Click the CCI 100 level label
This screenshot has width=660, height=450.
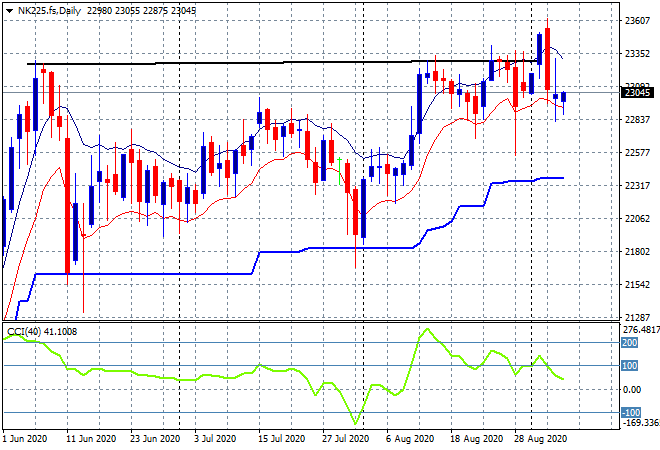point(630,366)
